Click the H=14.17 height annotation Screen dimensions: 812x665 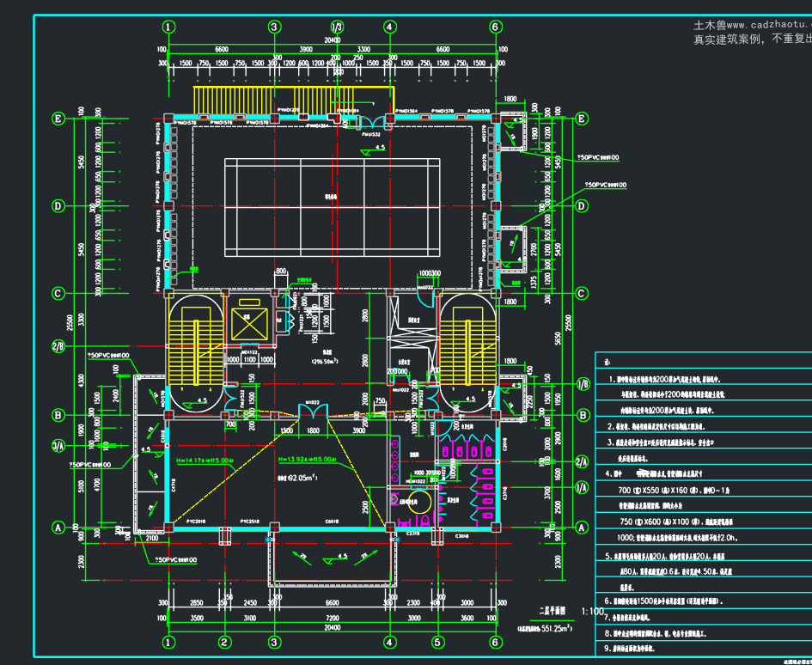pos(205,461)
